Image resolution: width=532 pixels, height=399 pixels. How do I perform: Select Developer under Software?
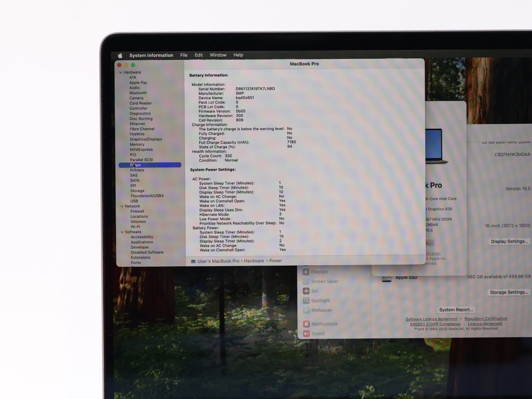[x=140, y=247]
